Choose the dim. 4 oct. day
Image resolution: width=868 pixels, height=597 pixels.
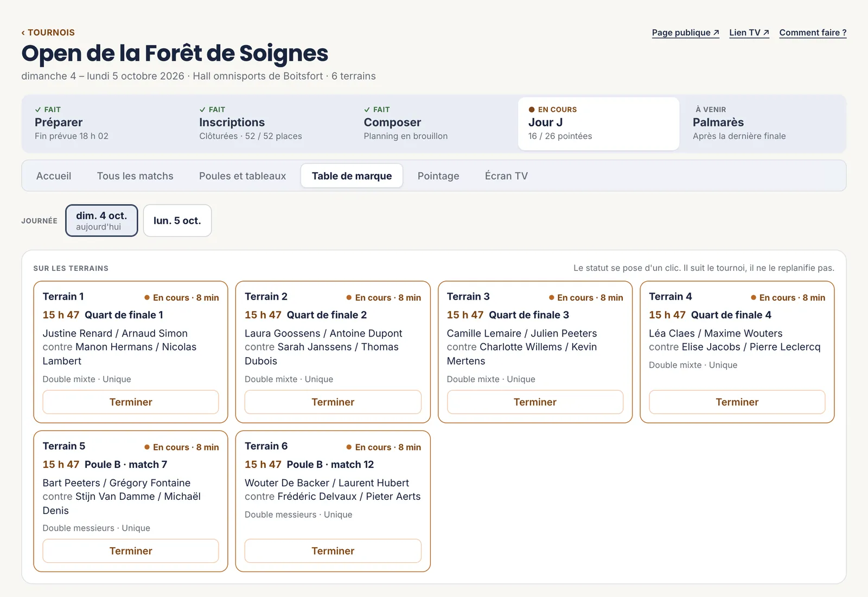[x=101, y=220]
